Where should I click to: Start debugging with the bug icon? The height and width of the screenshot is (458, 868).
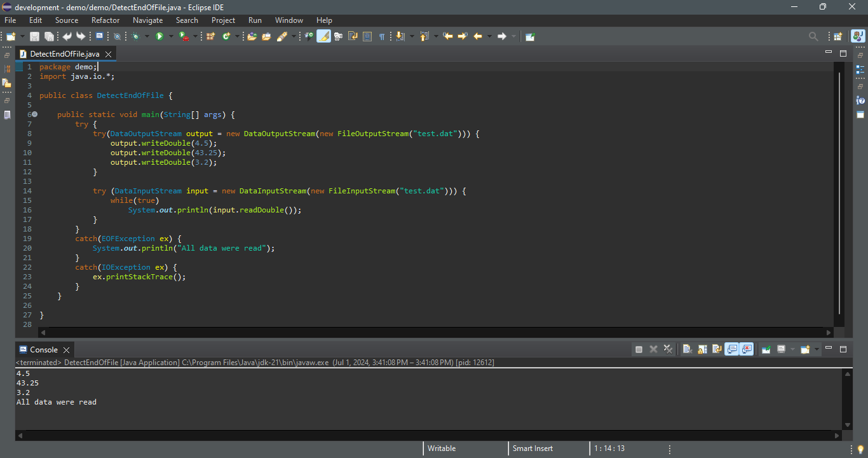tap(135, 36)
